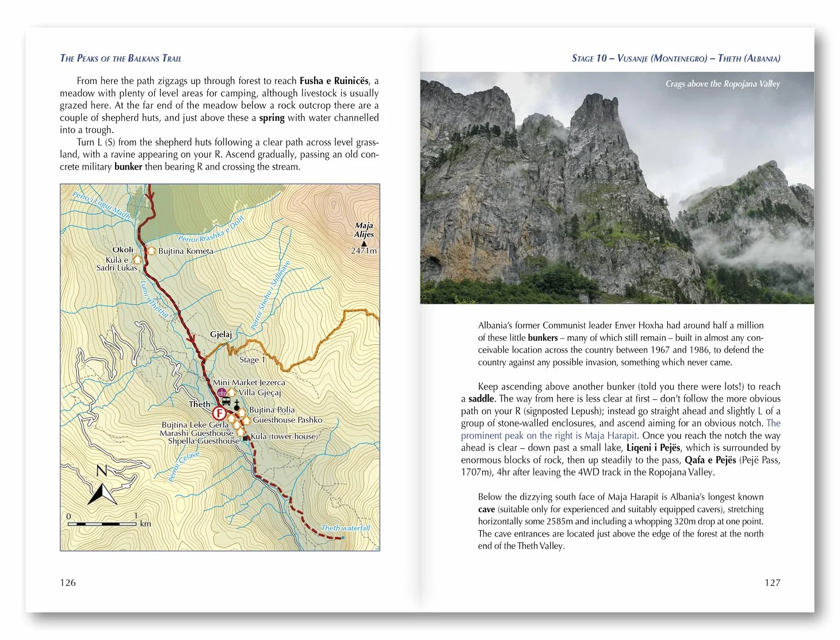Click the 'Guesthouse Pashko' label
840x640 pixels.
point(288,420)
